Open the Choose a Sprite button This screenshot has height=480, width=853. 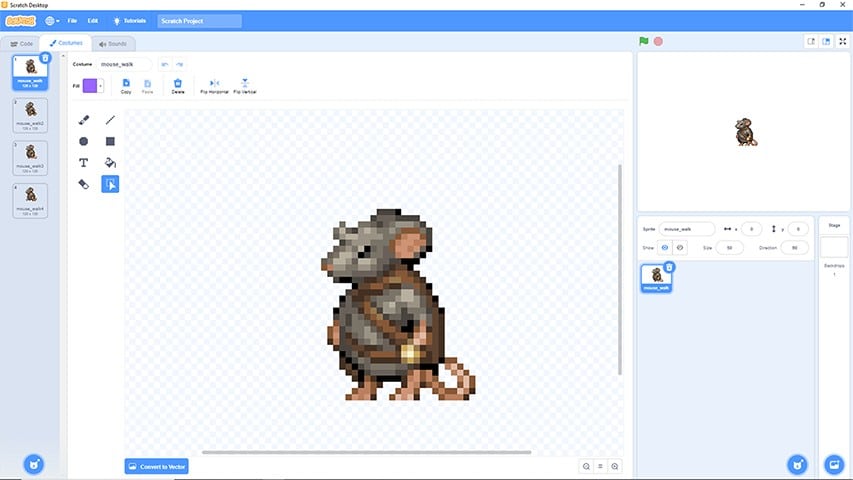coord(798,465)
